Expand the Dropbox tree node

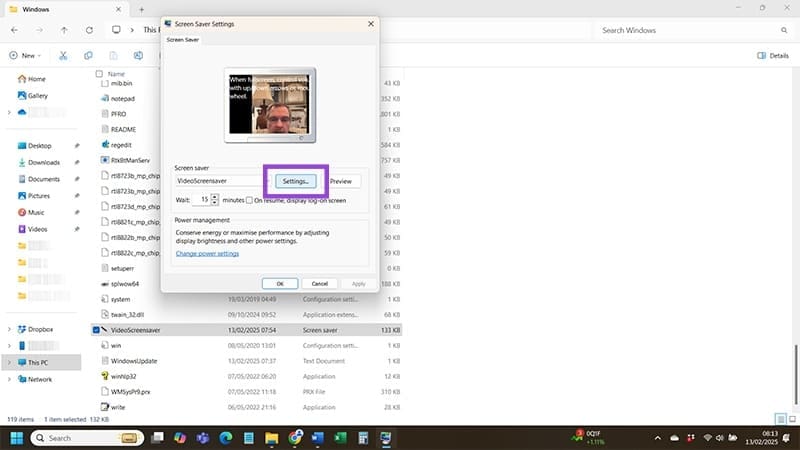point(9,330)
